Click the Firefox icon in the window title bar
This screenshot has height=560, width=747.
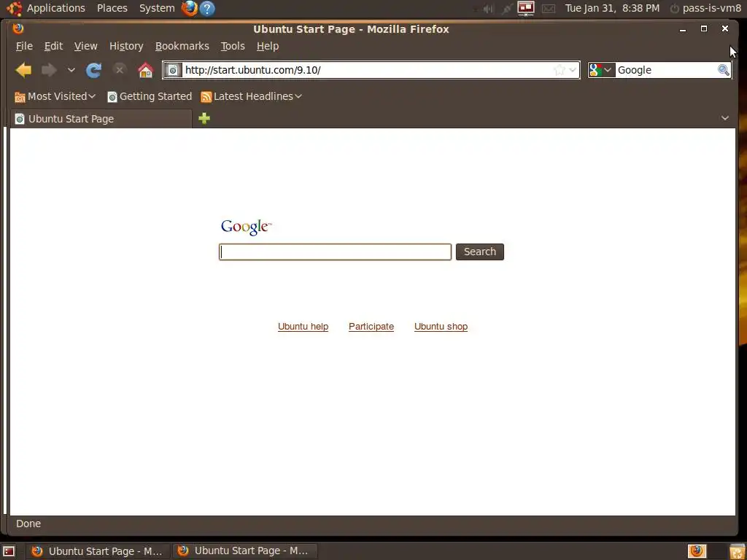(18, 28)
